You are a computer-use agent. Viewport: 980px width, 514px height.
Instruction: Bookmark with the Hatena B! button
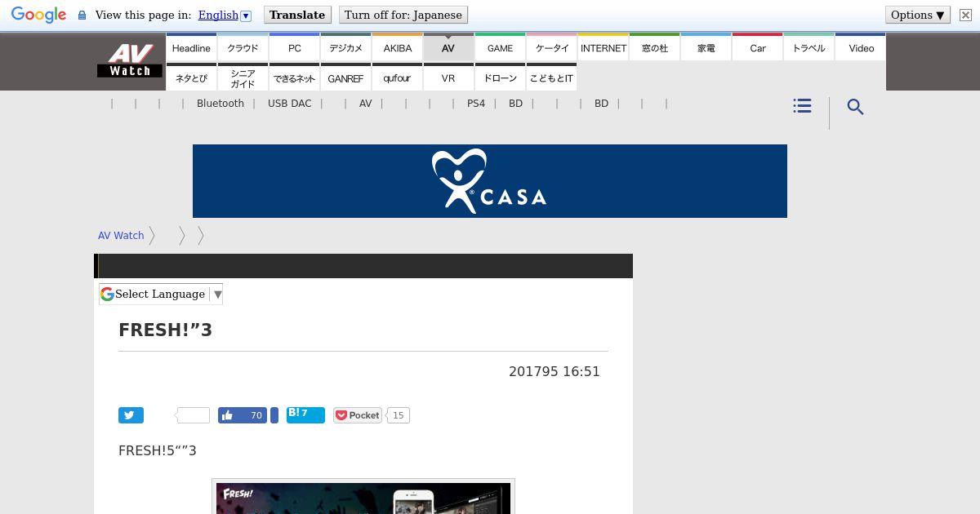(x=305, y=414)
